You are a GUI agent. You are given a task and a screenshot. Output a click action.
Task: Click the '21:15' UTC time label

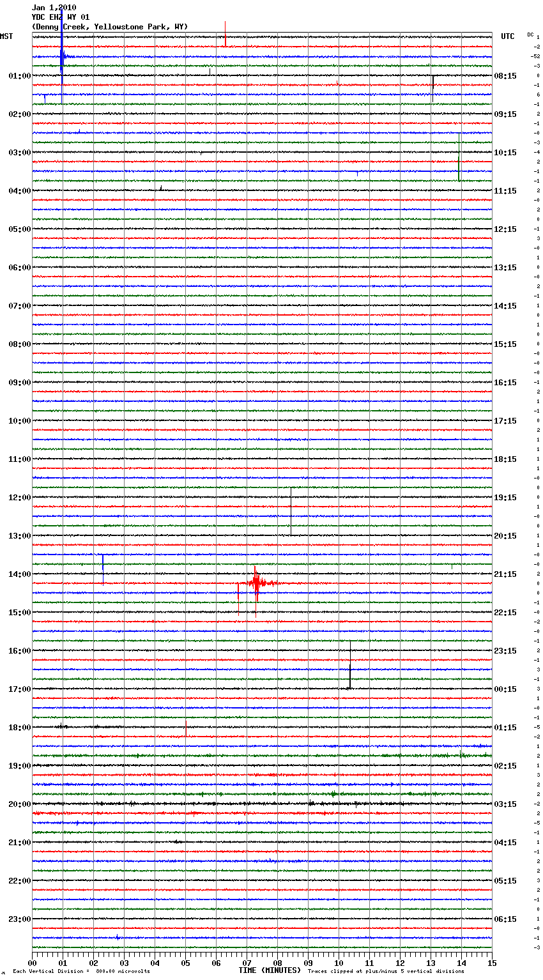[x=505, y=574]
